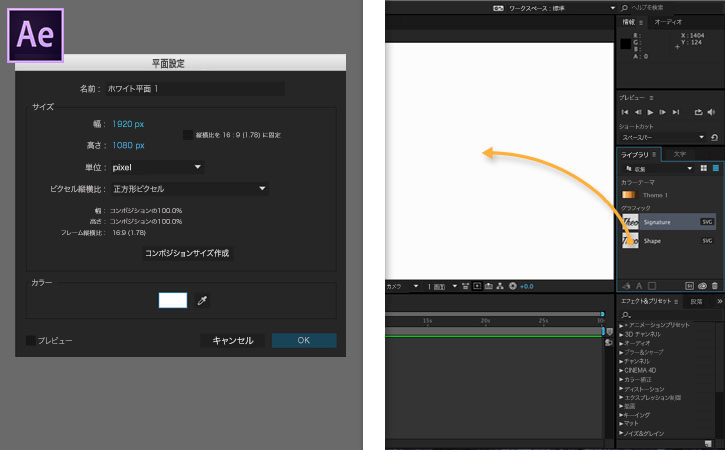725x450 pixels.
Task: Mute audio with the Preview speaker icon
Action: [x=711, y=112]
